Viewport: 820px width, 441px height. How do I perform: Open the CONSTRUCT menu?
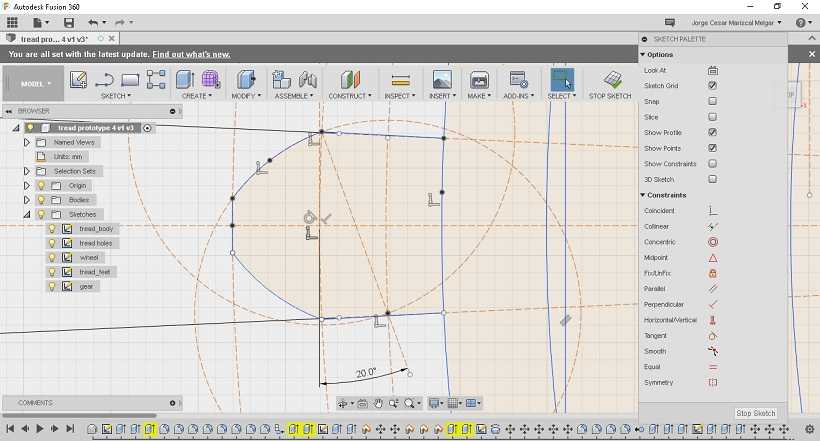click(349, 96)
